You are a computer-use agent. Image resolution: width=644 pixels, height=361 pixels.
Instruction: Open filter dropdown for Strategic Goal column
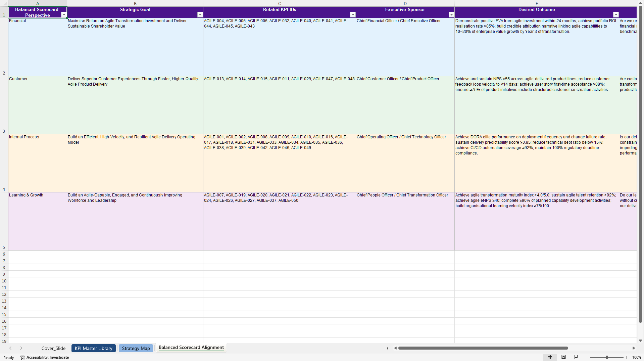coord(200,15)
